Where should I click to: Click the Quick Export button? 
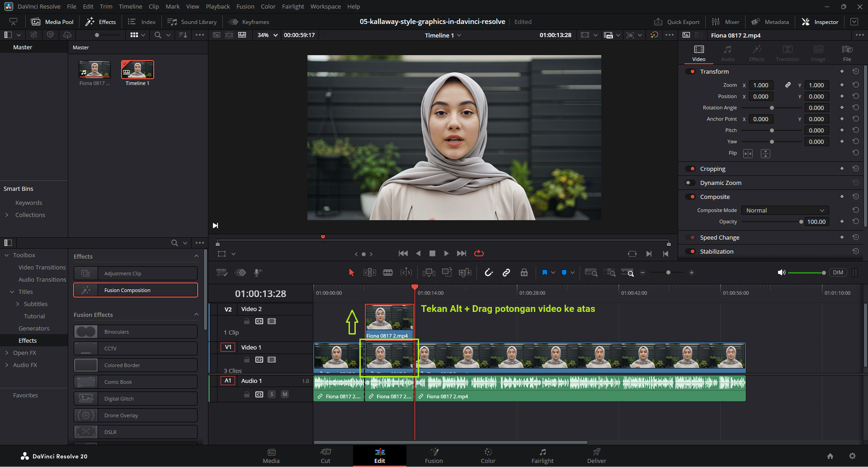tap(677, 22)
